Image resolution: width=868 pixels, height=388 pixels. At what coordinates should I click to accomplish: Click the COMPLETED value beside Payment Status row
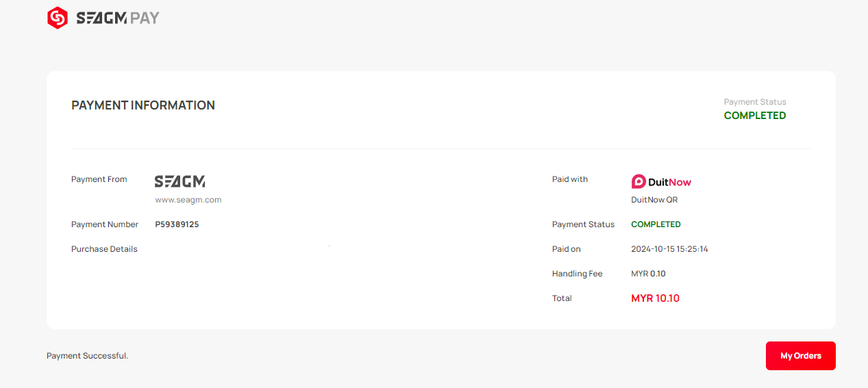(656, 224)
